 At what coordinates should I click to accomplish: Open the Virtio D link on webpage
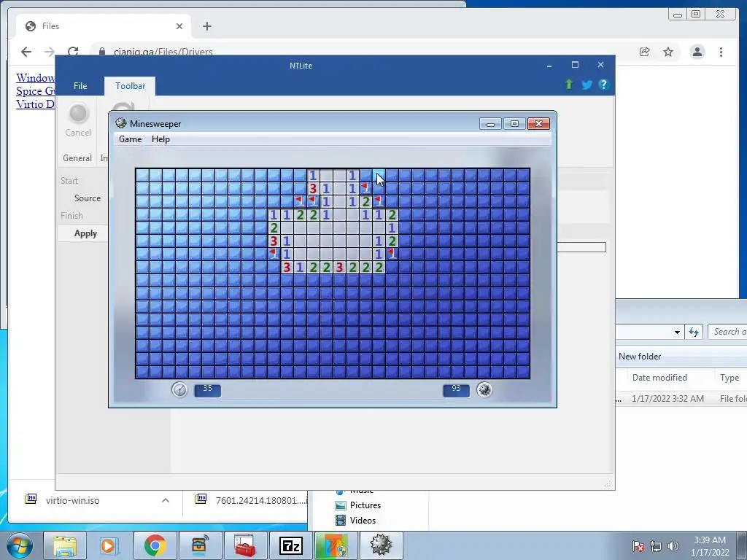coord(35,104)
